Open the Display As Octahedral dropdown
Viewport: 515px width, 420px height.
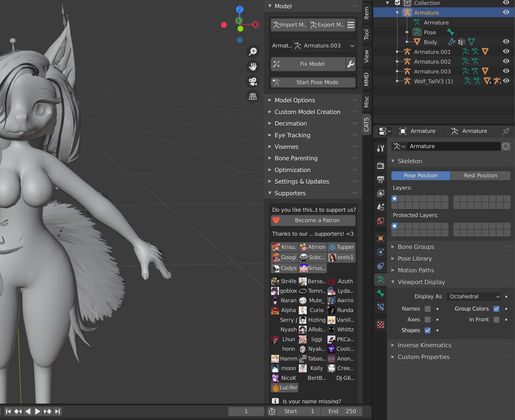pos(473,297)
